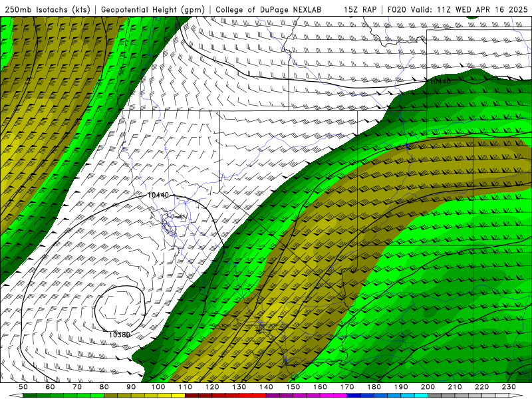This screenshot has width=532, height=399.
Task: Select the 200 scale label
Action: coord(428,387)
